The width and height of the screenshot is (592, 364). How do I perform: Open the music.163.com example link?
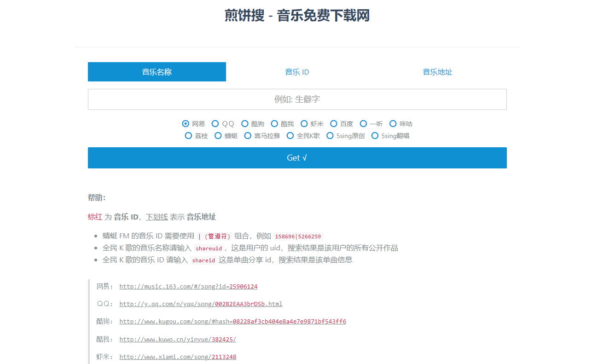point(188,286)
